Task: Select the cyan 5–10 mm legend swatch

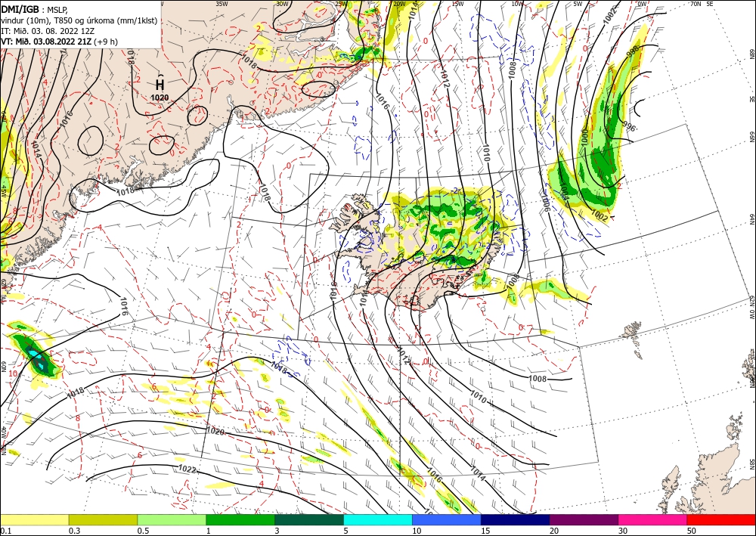Action: click(378, 519)
